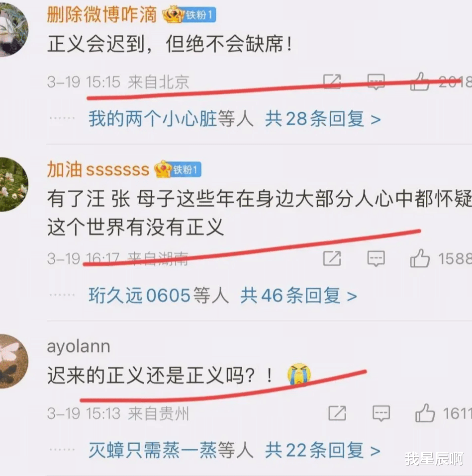Expand 共46条回复 replies
472x476 pixels.
click(x=298, y=295)
